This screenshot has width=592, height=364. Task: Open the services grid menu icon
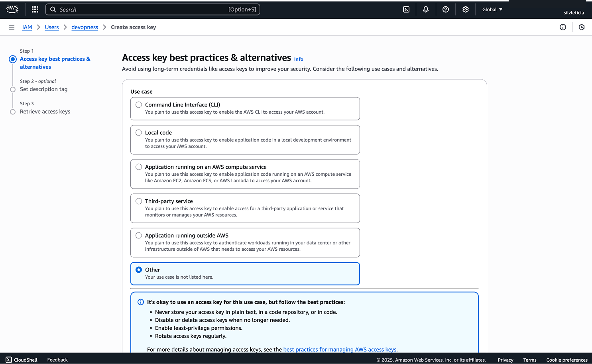click(x=35, y=9)
